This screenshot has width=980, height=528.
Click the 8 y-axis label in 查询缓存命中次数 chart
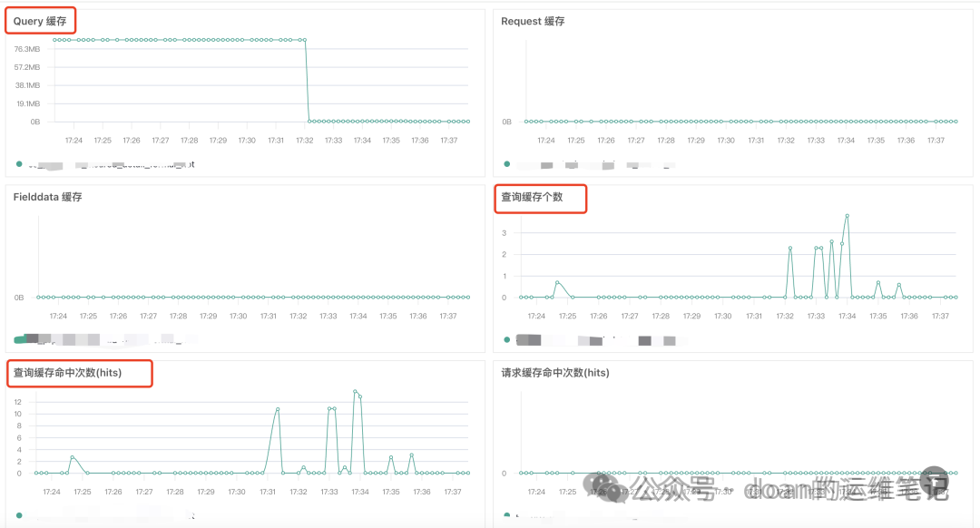pyautogui.click(x=19, y=425)
